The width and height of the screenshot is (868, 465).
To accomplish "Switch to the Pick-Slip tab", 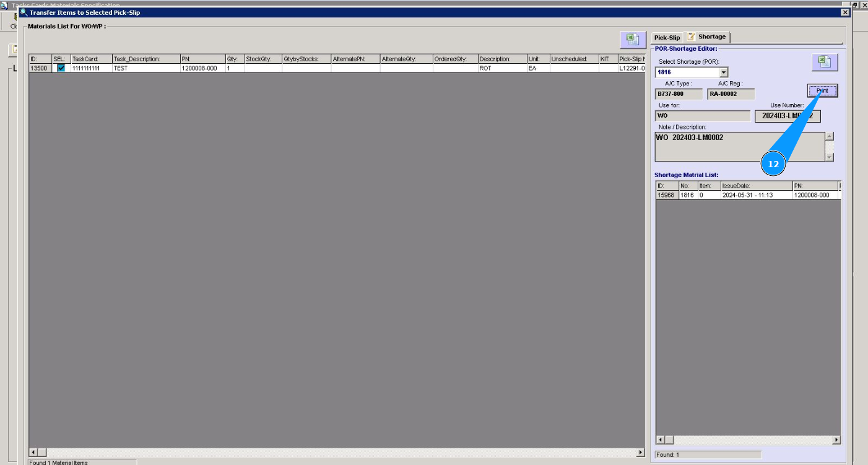I will [x=667, y=38].
